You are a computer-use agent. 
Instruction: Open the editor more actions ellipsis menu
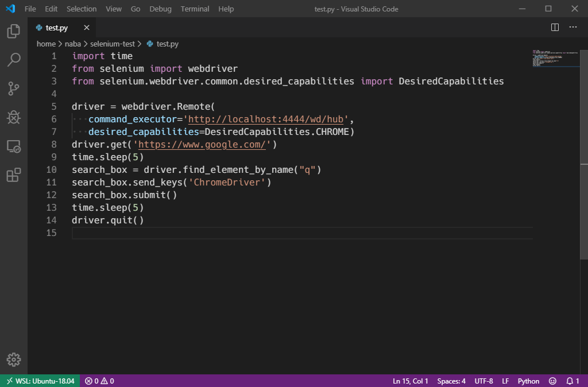572,27
